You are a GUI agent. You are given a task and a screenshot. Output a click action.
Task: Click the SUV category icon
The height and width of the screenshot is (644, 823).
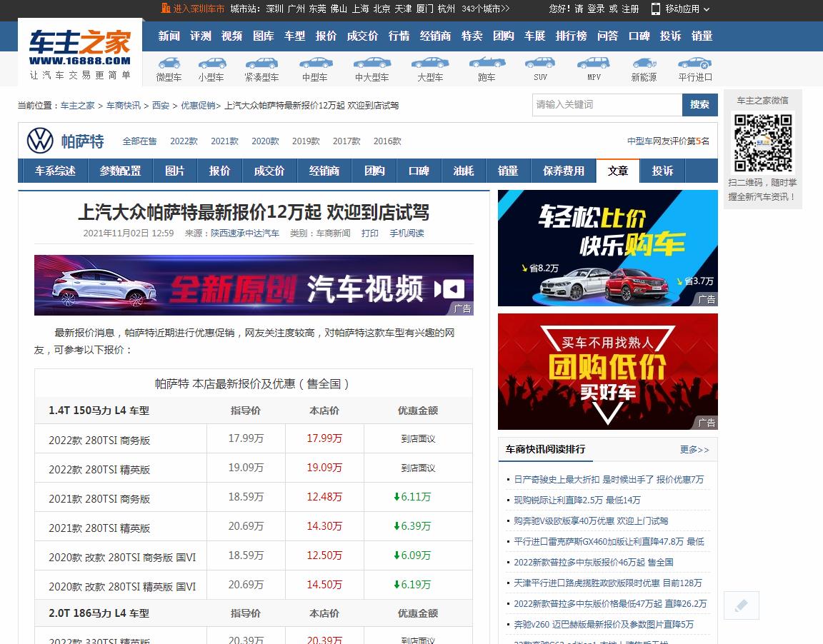[540, 64]
